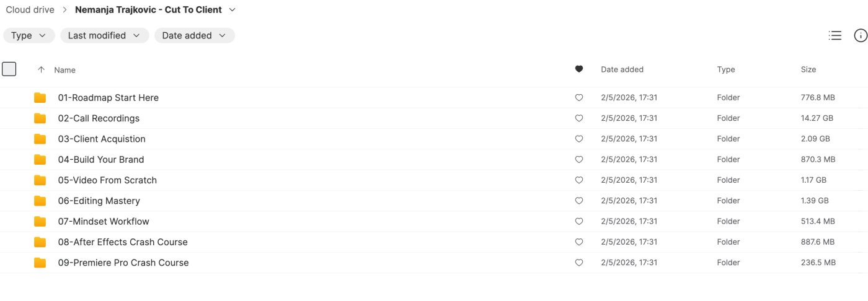This screenshot has width=868, height=301.
Task: Open the 04-Build Your Brand folder
Action: pos(101,160)
